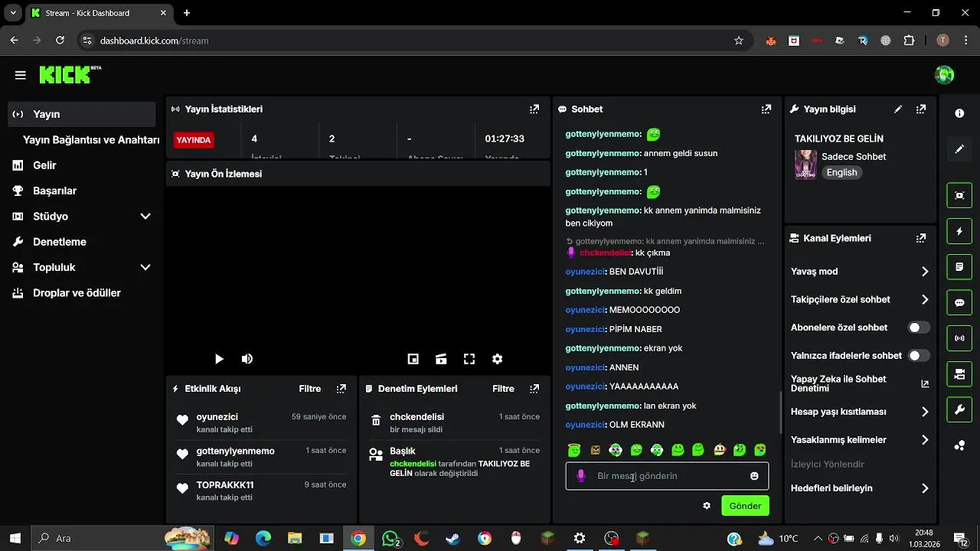Click the pencil edit icon in the right sidebar
The height and width of the screenshot is (551, 980).
[959, 149]
